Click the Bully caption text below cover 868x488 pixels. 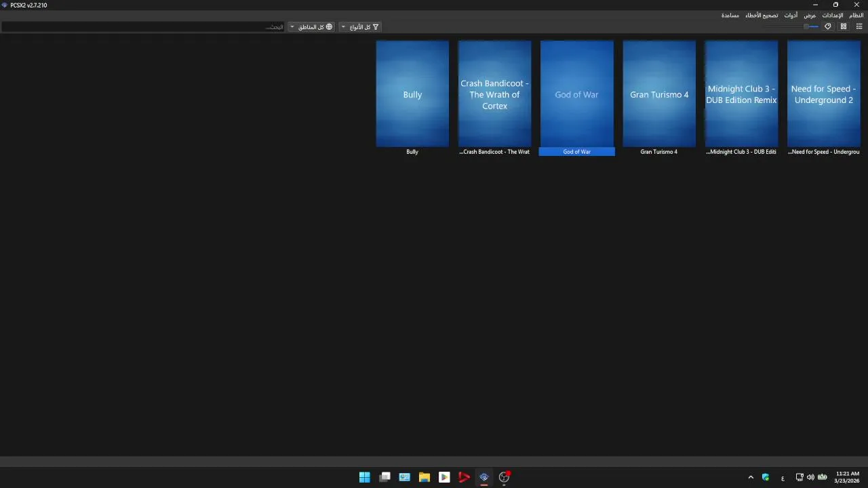(x=412, y=152)
